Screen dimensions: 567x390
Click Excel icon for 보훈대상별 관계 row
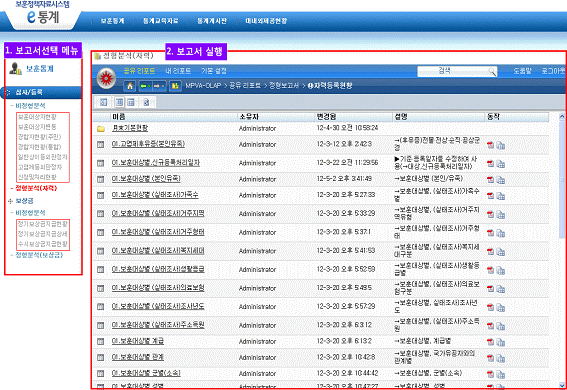(501, 359)
